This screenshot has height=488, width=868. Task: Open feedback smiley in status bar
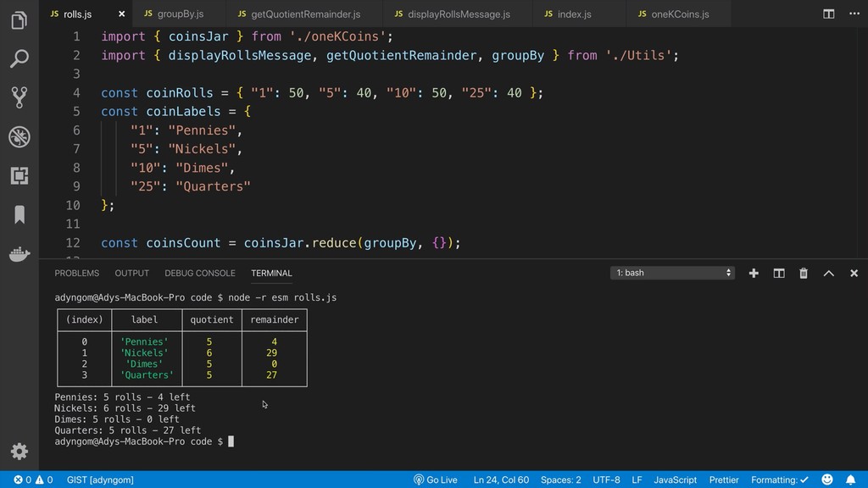(x=827, y=480)
